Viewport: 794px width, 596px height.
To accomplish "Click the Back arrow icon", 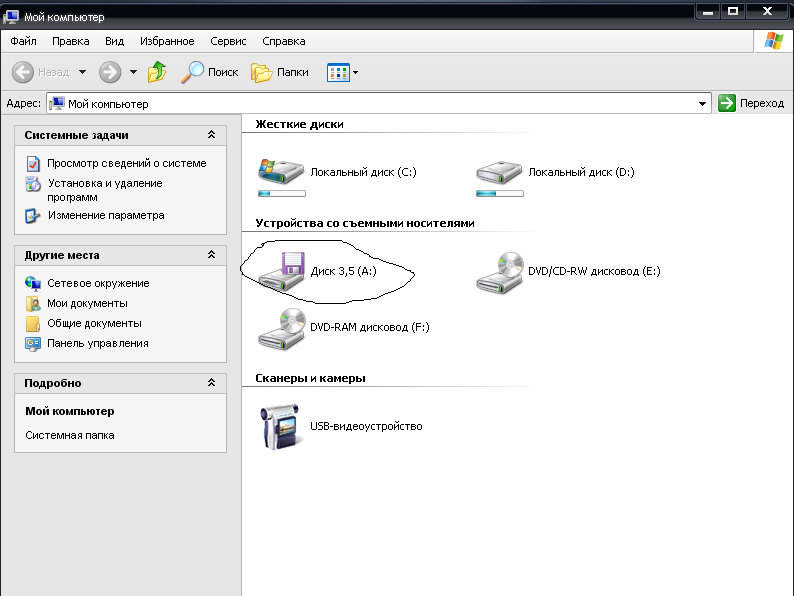I will [23, 72].
